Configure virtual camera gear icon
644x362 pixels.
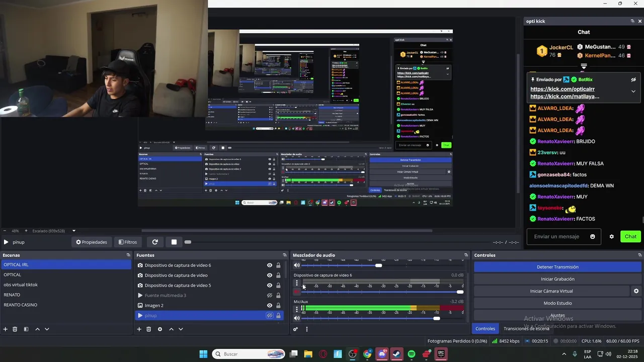click(x=636, y=291)
